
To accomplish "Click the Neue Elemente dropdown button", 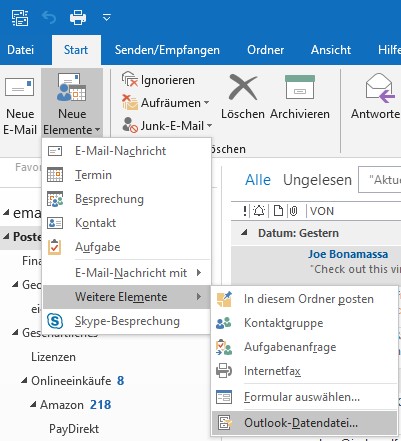I will click(x=72, y=103).
